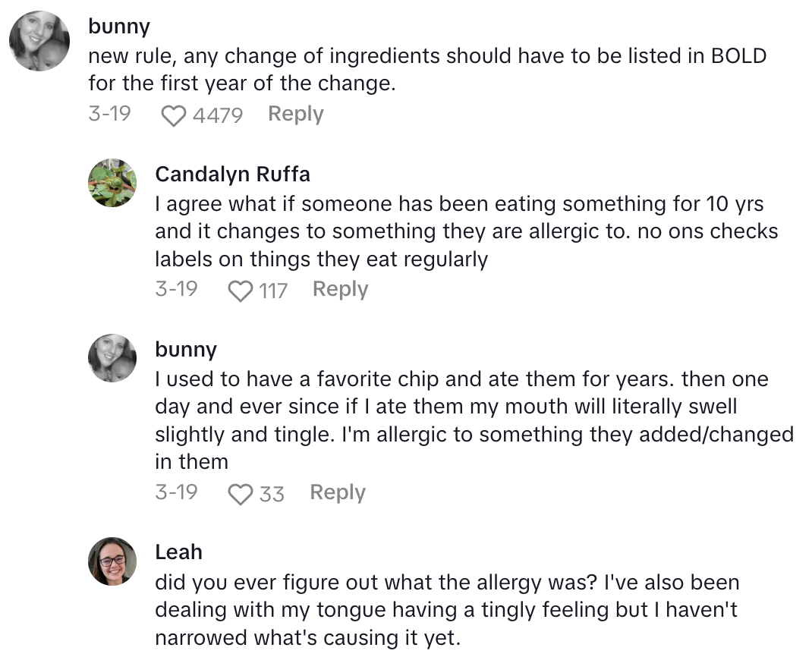Reply to Candalyn Ruffa's comment

[340, 289]
